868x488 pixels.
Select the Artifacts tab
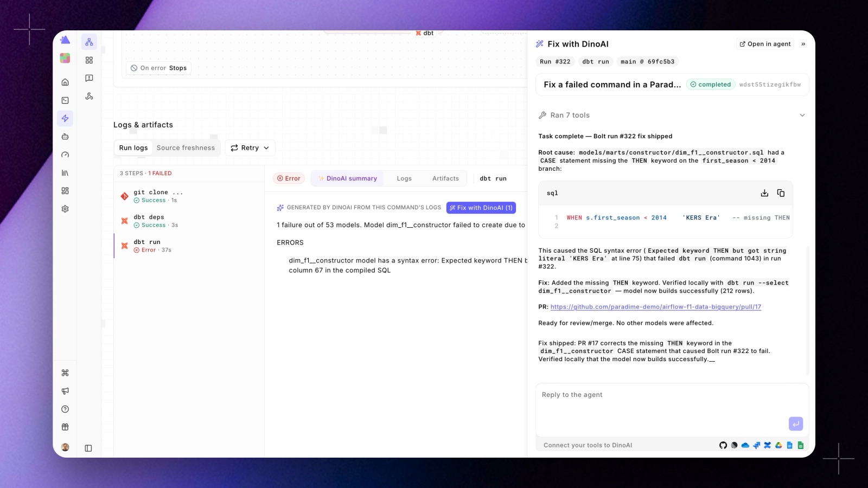click(445, 178)
